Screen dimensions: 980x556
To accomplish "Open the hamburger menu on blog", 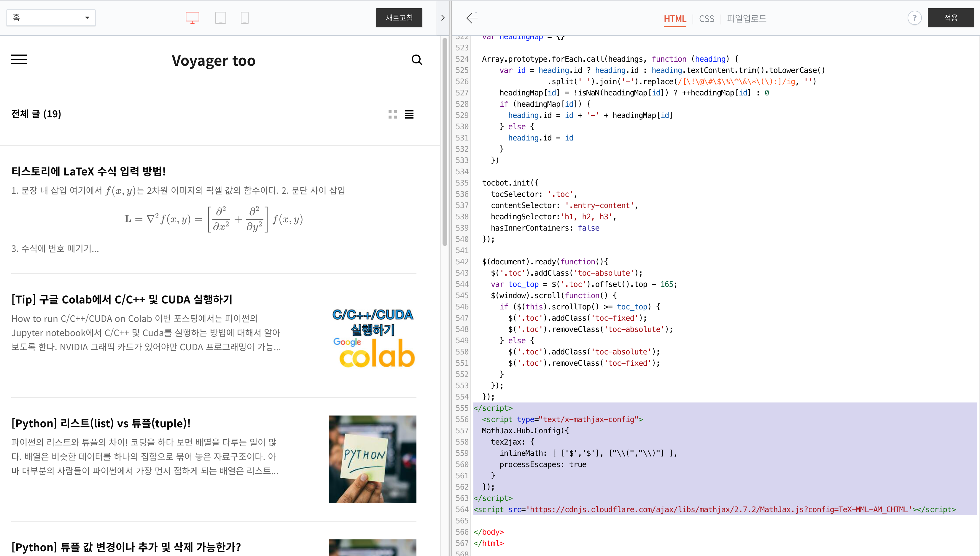I will tap(19, 60).
